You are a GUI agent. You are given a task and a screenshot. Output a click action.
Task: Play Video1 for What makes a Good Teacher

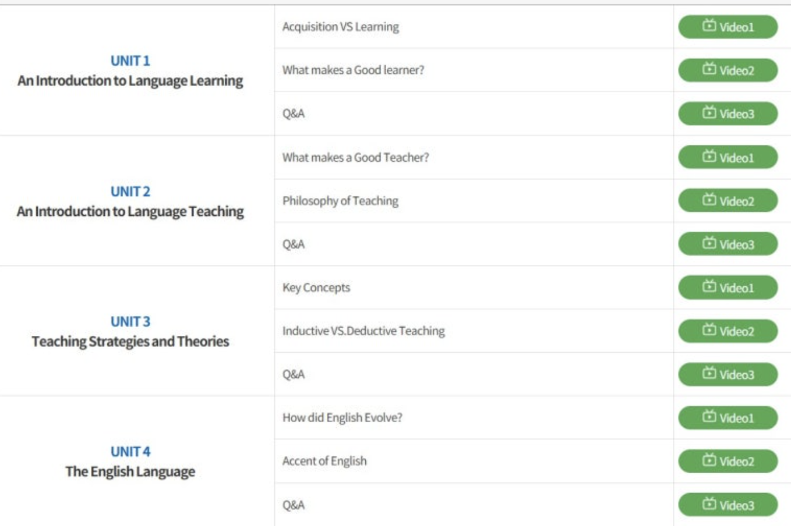pos(728,157)
